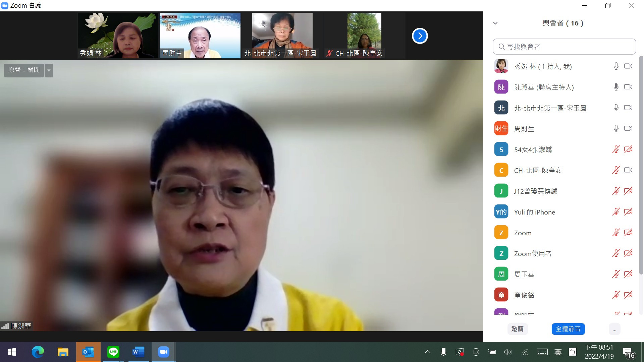The height and width of the screenshot is (362, 644).
Task: Open more options ellipsis button
Action: coord(614,329)
